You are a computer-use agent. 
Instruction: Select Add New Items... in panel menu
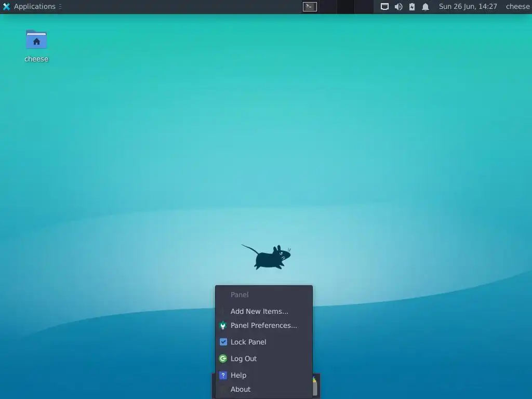(x=264, y=311)
